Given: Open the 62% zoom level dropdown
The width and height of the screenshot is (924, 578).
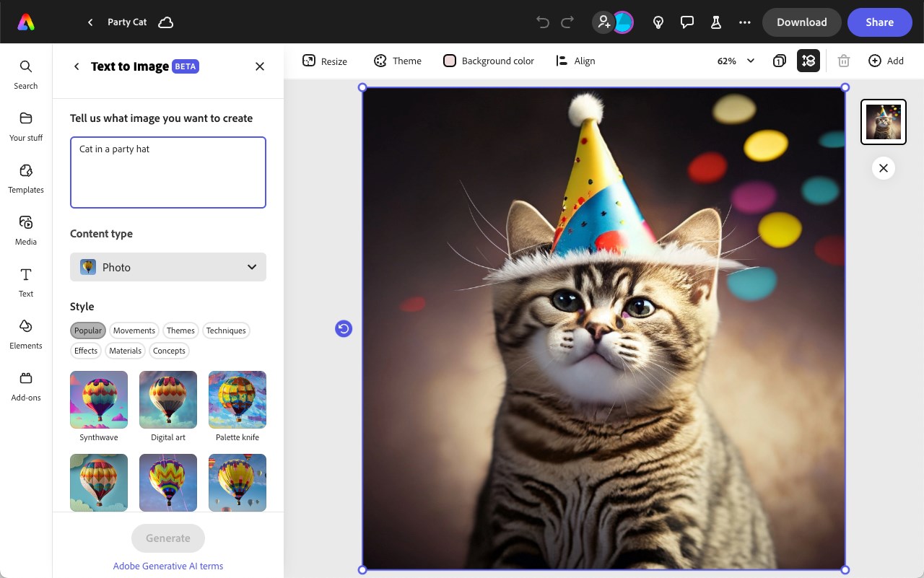Looking at the screenshot, I should (x=735, y=61).
